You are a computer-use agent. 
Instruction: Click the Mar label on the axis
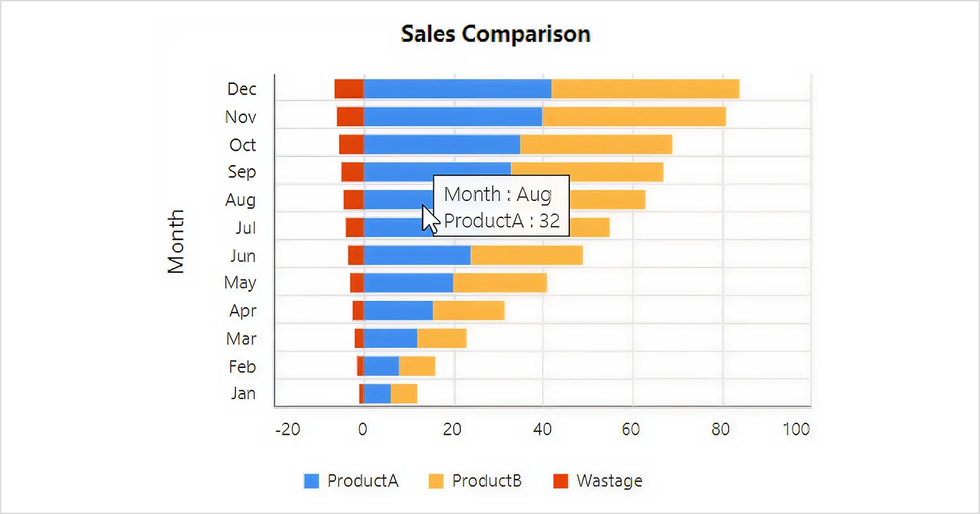tap(241, 339)
